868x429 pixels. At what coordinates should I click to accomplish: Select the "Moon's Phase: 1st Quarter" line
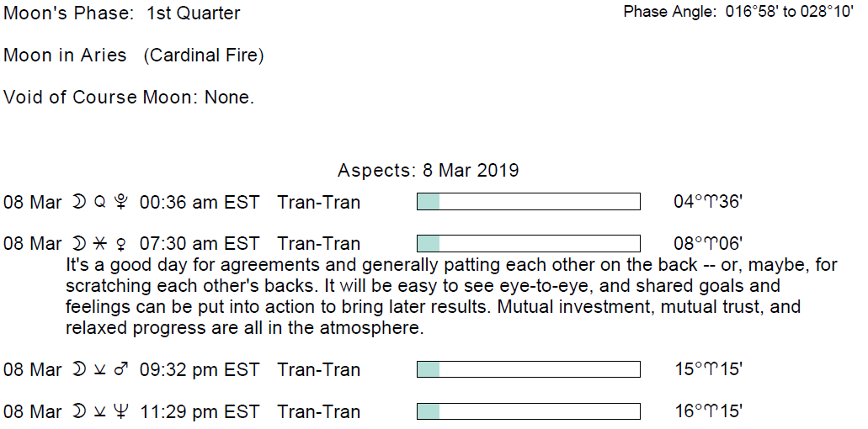tap(122, 13)
